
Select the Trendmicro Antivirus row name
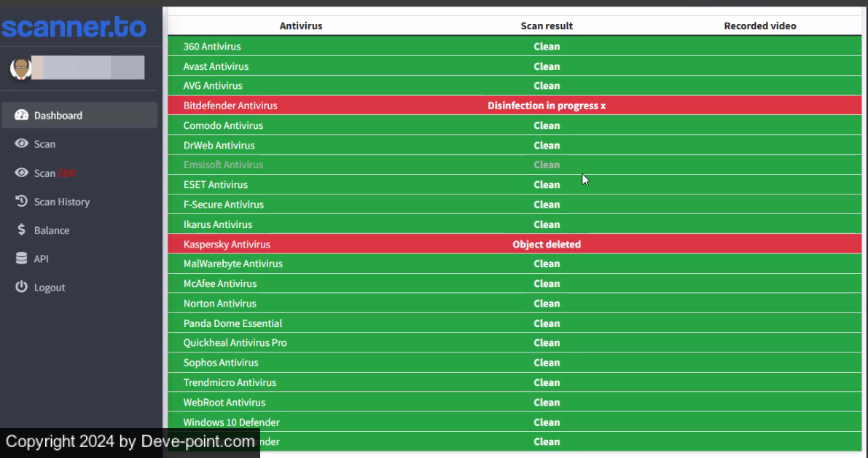230,383
